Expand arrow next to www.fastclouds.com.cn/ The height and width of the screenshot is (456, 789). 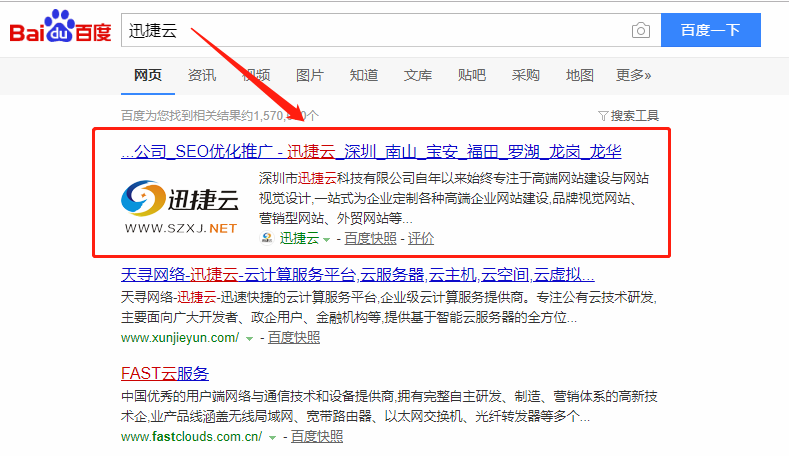272,438
